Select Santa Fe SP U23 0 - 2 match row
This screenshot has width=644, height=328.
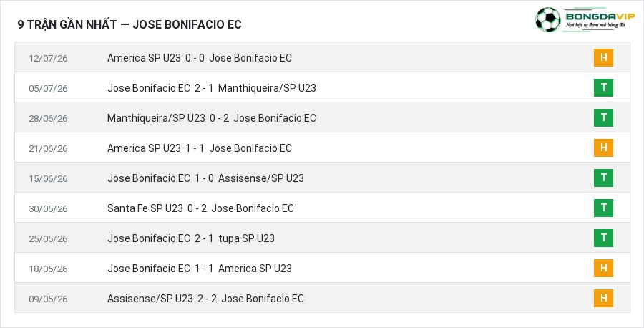(322, 208)
